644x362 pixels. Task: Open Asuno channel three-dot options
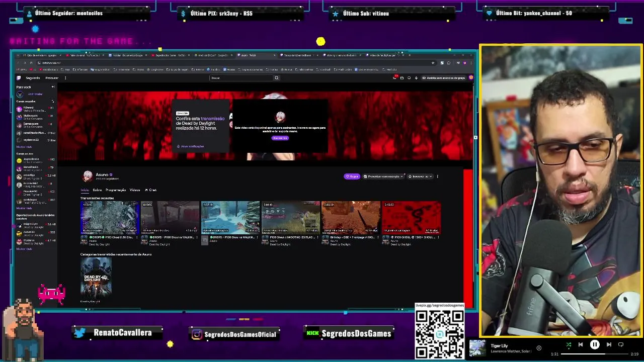[437, 176]
